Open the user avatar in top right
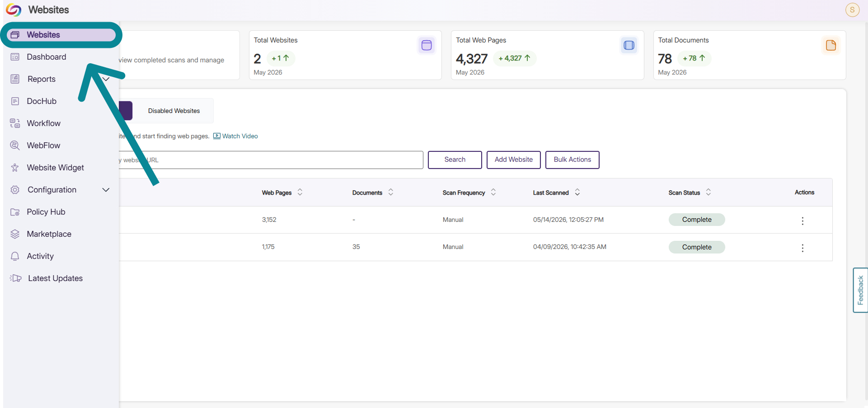Screen dimensions: 868x408 pos(852,9)
